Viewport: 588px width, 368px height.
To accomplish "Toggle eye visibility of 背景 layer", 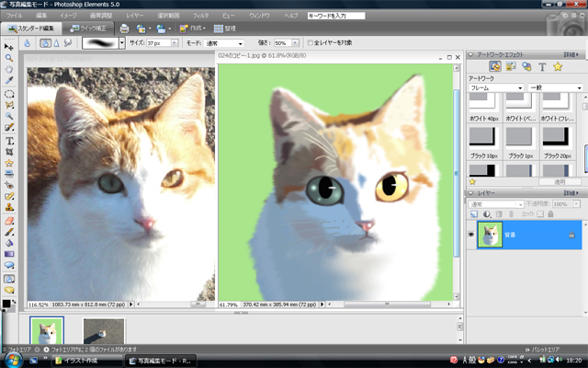I will [471, 235].
